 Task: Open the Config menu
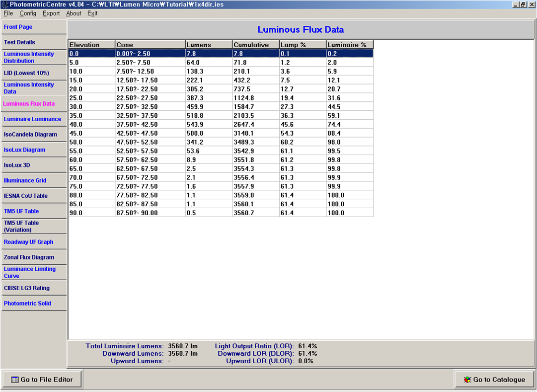click(x=28, y=13)
